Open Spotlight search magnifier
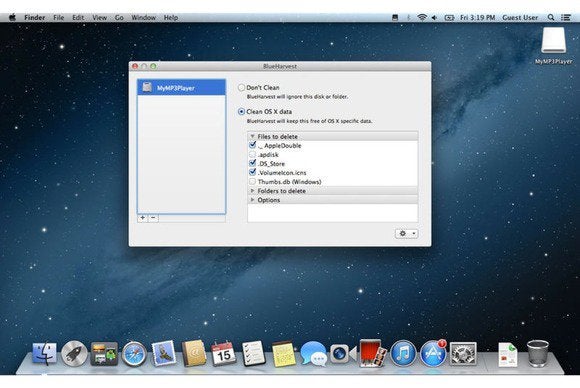 (551, 17)
